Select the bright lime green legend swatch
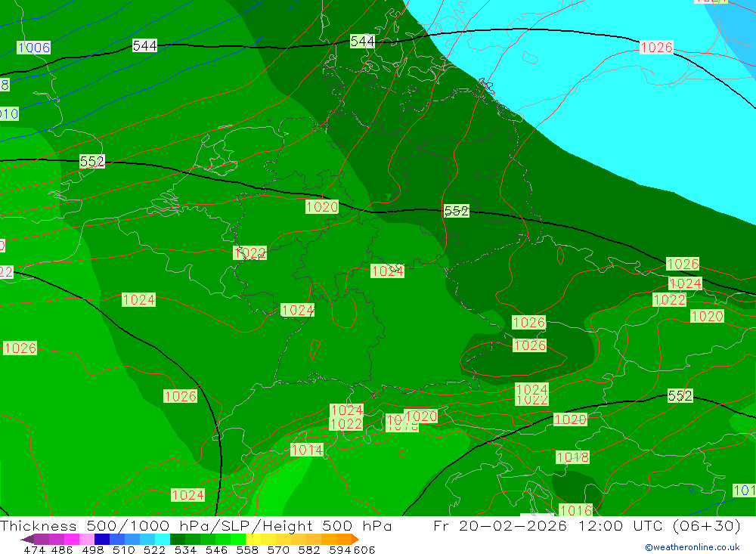Screen dimensions: 756x554 click(x=238, y=539)
